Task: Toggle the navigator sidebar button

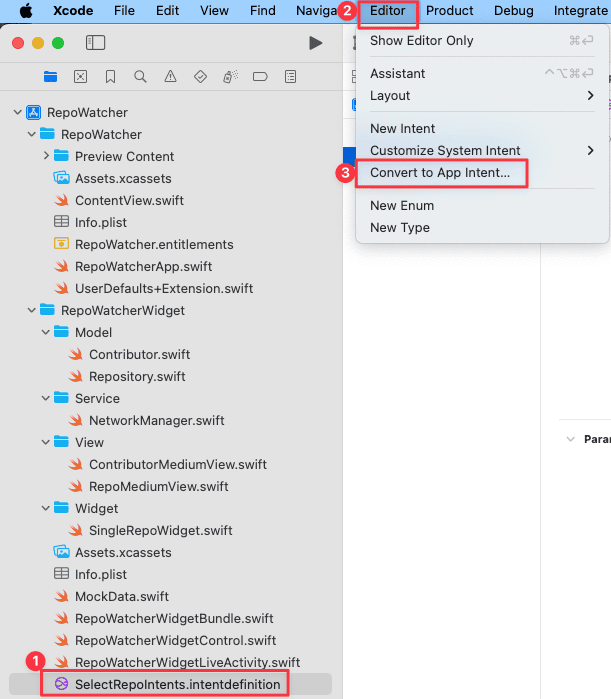Action: (95, 43)
